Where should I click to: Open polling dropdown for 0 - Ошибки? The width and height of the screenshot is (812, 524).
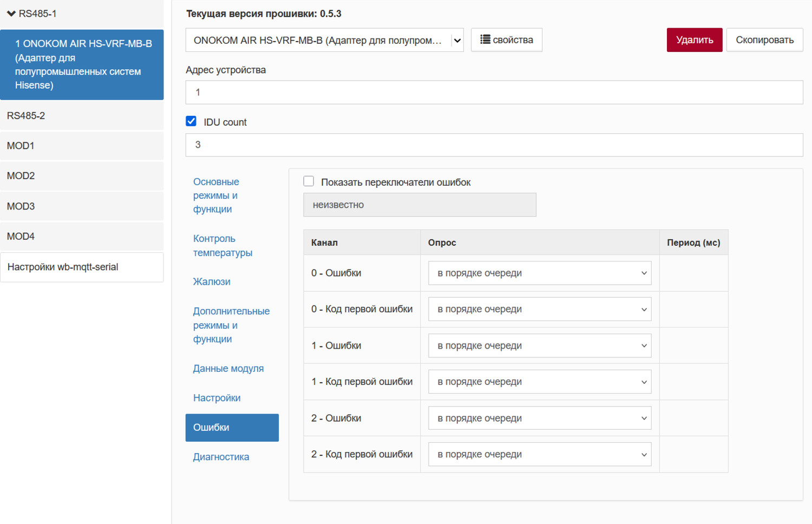tap(539, 273)
